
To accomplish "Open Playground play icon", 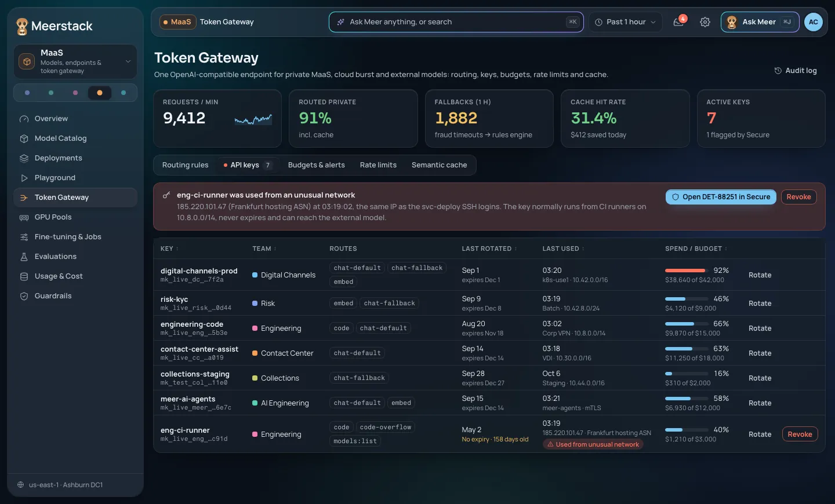I will tap(24, 178).
